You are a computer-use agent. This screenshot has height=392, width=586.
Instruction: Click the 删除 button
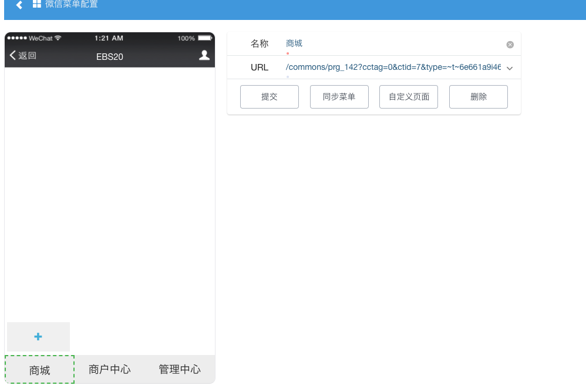tap(479, 97)
